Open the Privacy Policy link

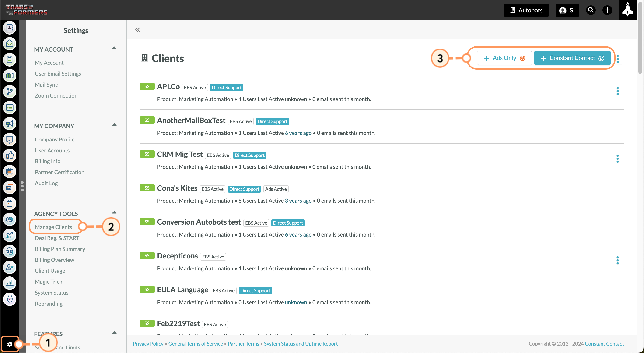coord(148,344)
